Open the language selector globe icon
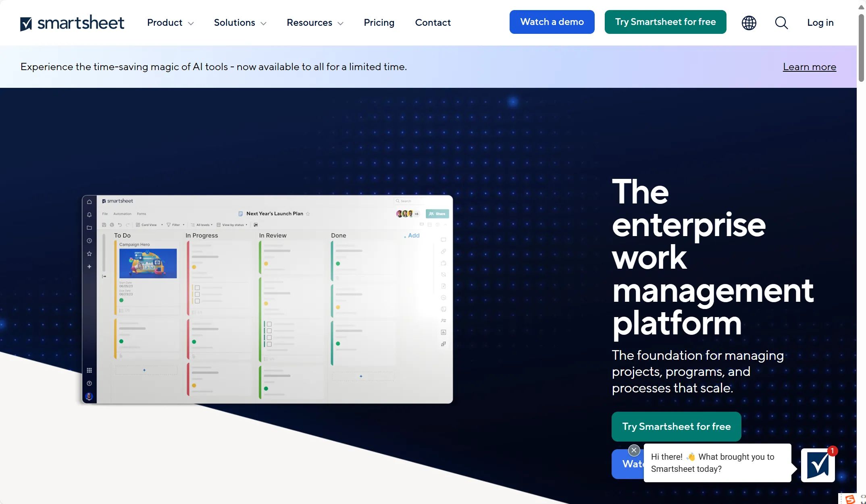Viewport: 866px width, 504px height. coord(749,23)
